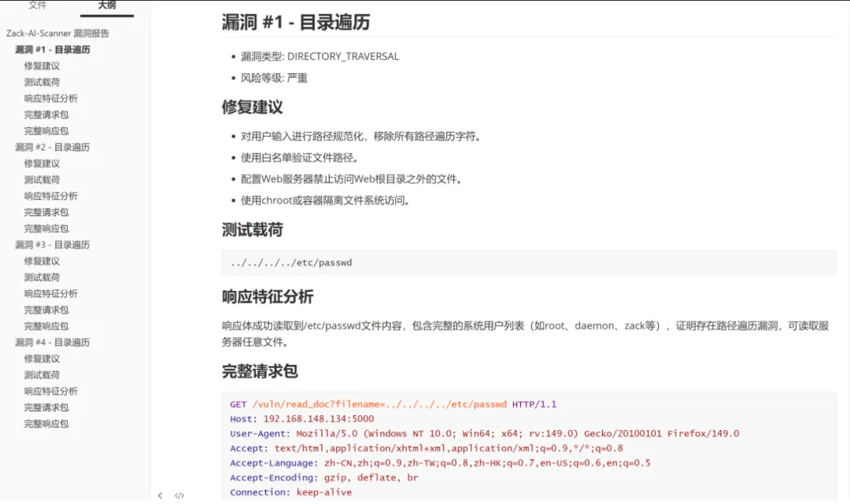Viewport: 850px width, 504px height.
Task: Click the line 漏洞类型: DIRECTORY_TRAVERSAL
Action: pyautogui.click(x=320, y=57)
